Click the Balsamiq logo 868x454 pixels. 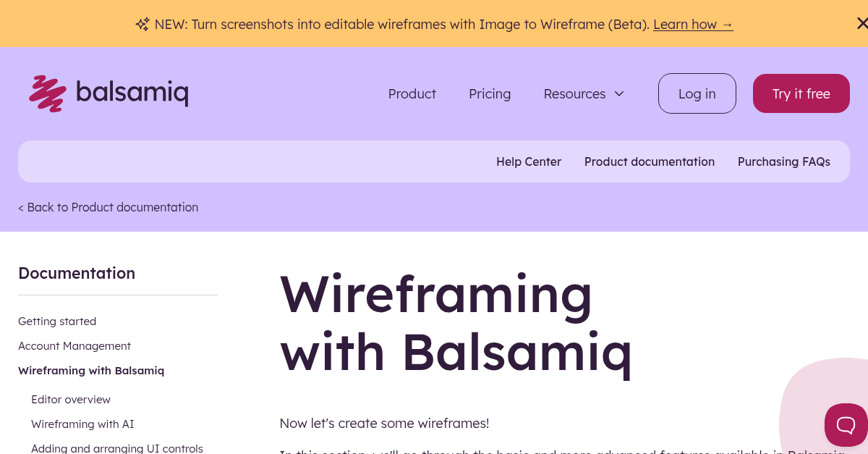click(x=109, y=93)
